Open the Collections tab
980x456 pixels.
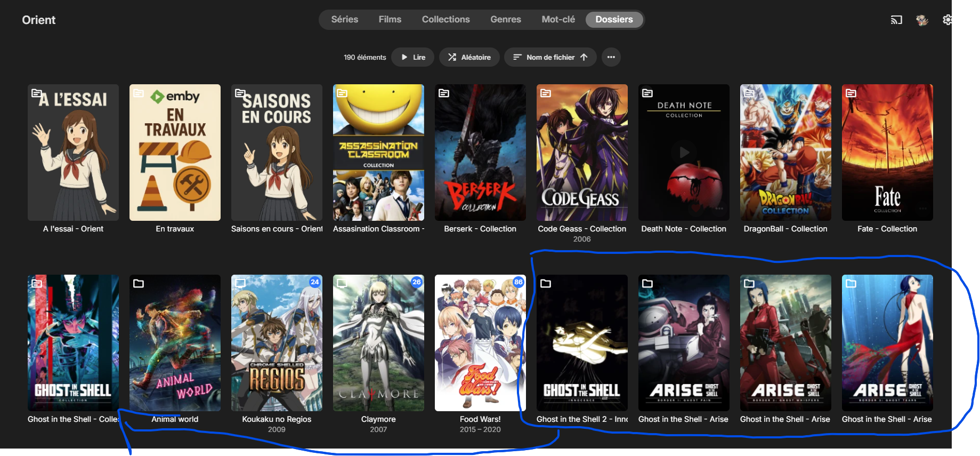446,20
